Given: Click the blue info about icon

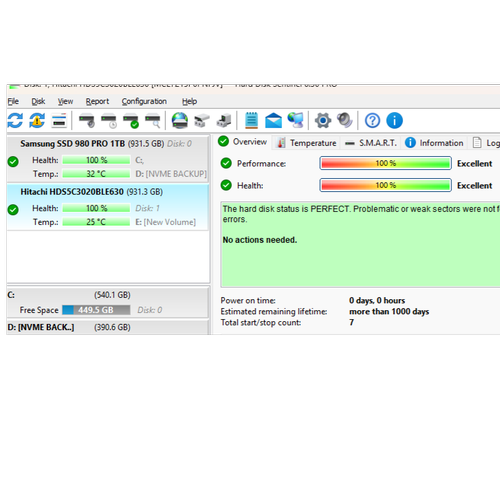Looking at the screenshot, I should [394, 120].
